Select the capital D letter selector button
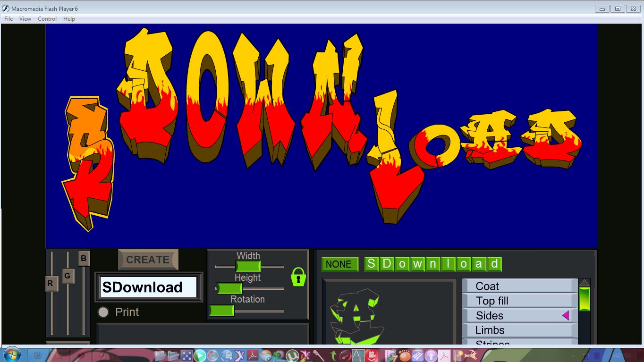This screenshot has width=644, height=362. coord(387,264)
